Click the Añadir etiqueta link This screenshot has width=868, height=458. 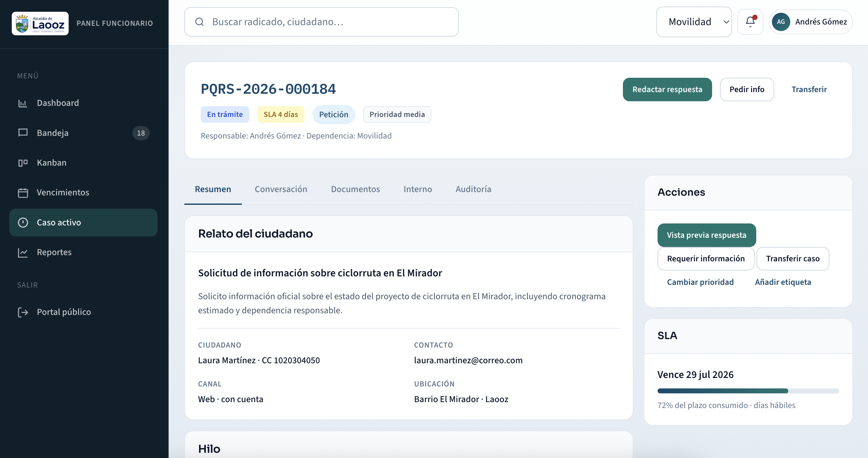coord(783,282)
